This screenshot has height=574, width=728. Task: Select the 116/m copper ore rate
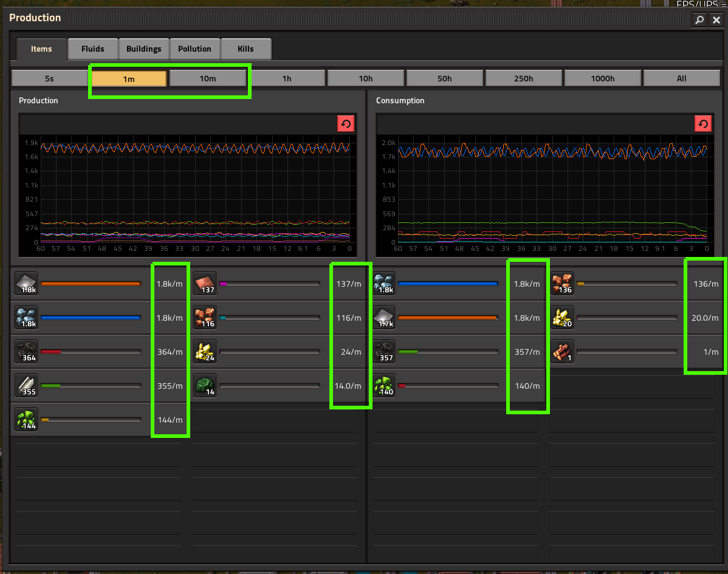tap(349, 318)
